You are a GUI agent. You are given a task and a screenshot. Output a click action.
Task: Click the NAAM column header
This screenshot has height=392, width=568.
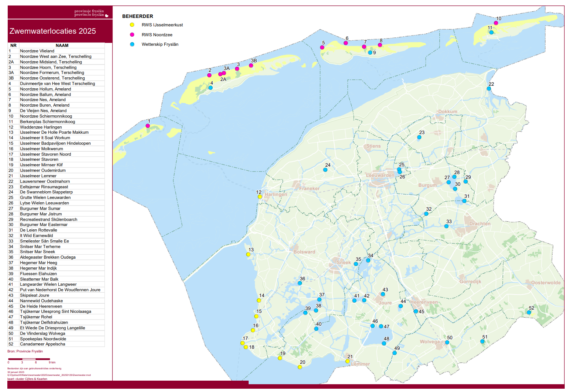pos(62,45)
